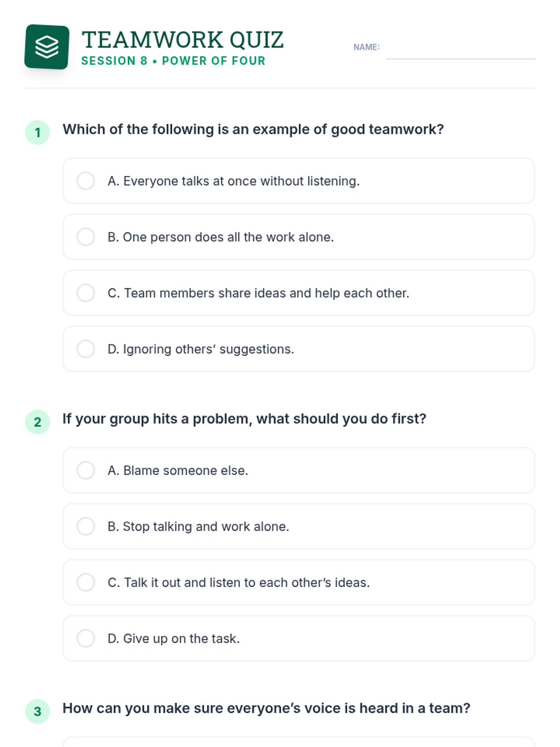Screen dimensions: 560x747
Task: Choose radio 'Blame someone else'
Action: pyautogui.click(x=86, y=470)
